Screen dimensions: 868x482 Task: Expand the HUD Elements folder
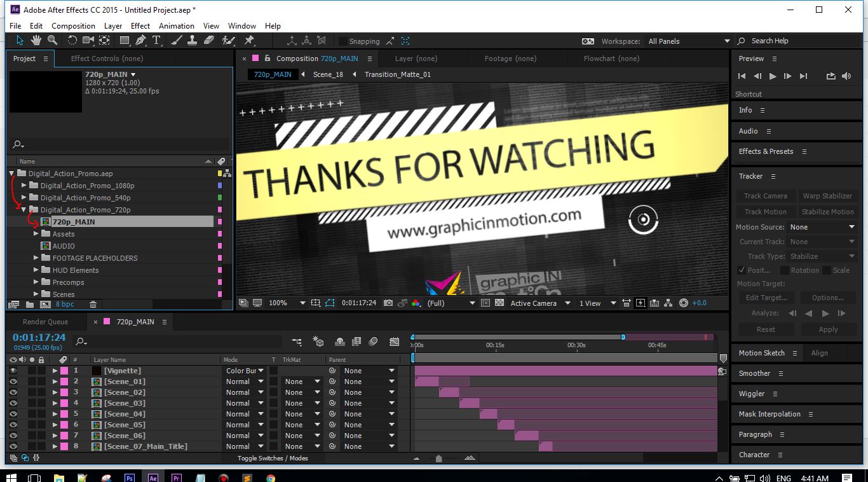point(36,270)
